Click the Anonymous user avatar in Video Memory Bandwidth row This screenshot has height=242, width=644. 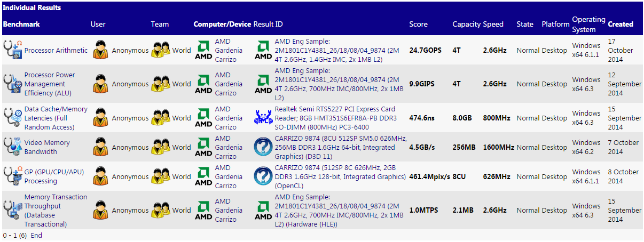(100, 147)
